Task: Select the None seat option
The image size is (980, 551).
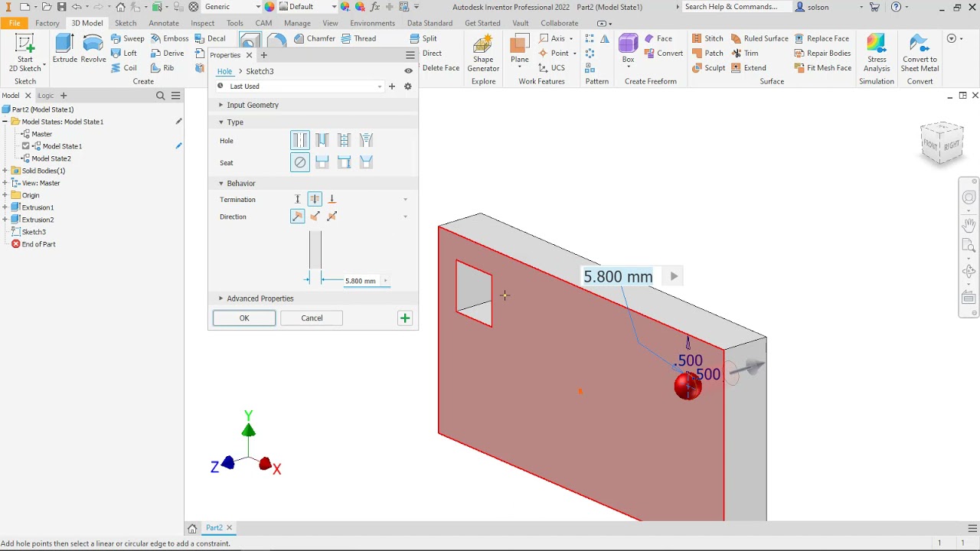Action: click(x=300, y=162)
